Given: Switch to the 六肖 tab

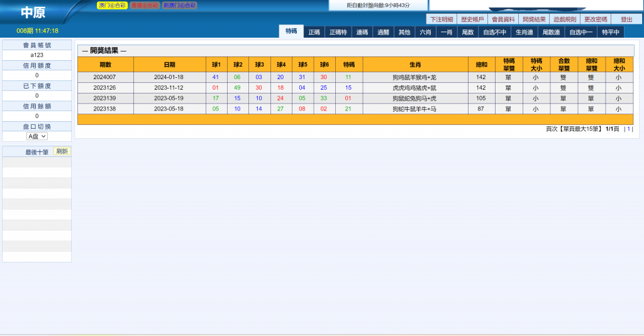Looking at the screenshot, I should click(426, 32).
